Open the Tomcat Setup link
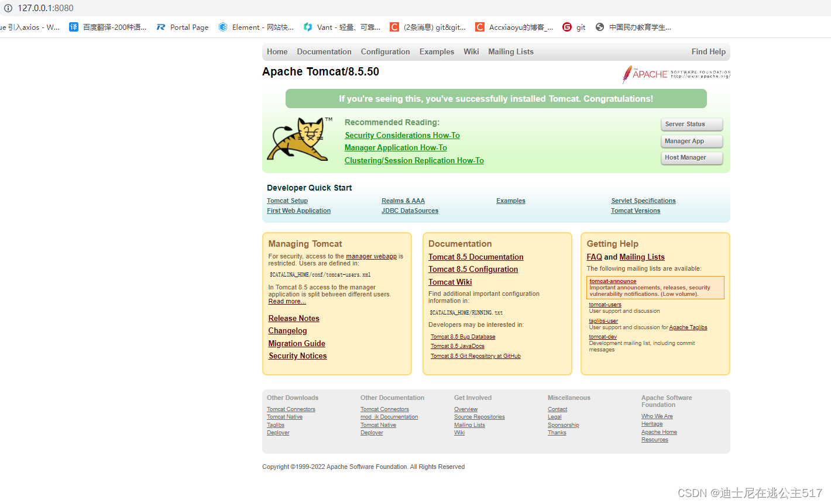The height and width of the screenshot is (504, 831). (x=287, y=201)
